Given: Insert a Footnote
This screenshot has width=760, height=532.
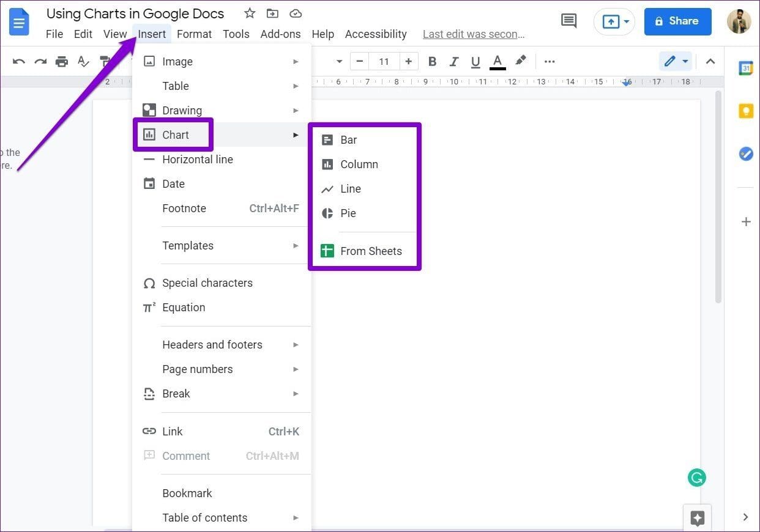Looking at the screenshot, I should click(222, 208).
